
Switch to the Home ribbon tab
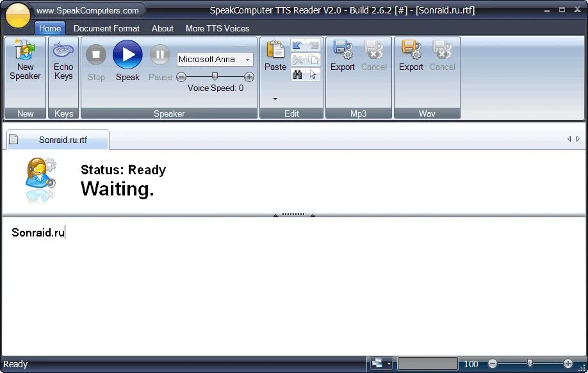coord(50,28)
